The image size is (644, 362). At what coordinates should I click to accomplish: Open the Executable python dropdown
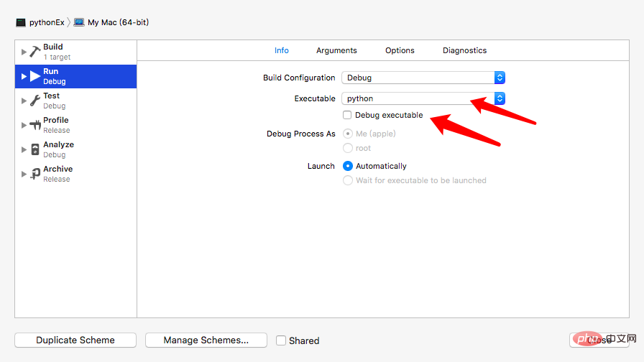424,98
